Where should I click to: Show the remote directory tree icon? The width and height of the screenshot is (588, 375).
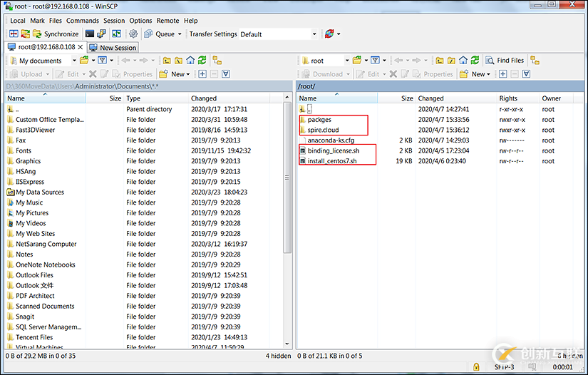tap(535, 61)
